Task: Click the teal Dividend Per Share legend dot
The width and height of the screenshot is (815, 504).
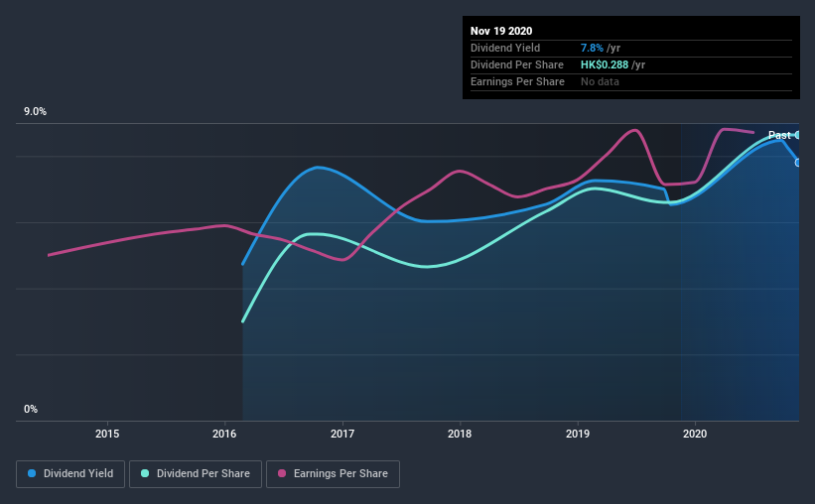Action: pyautogui.click(x=145, y=473)
